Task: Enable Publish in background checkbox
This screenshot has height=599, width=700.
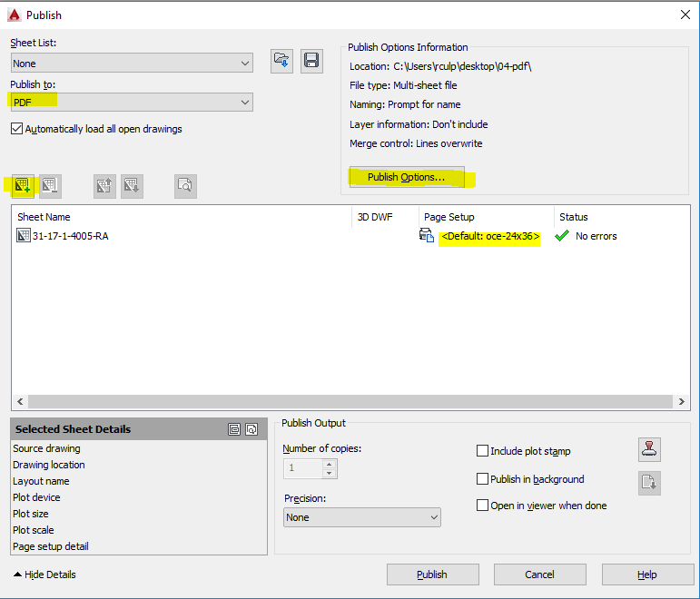Action: click(482, 479)
